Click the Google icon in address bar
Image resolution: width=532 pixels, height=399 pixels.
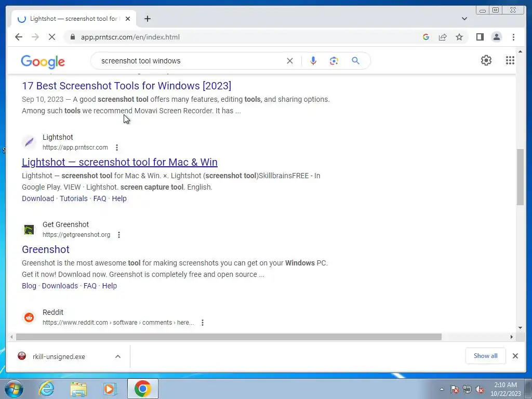pyautogui.click(x=426, y=37)
